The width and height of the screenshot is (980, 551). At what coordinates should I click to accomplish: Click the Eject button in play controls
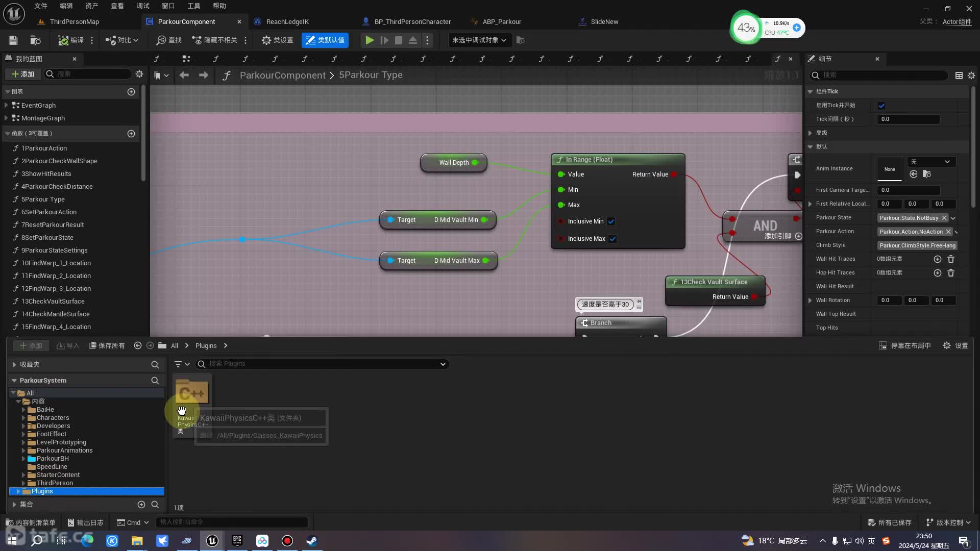click(x=413, y=40)
